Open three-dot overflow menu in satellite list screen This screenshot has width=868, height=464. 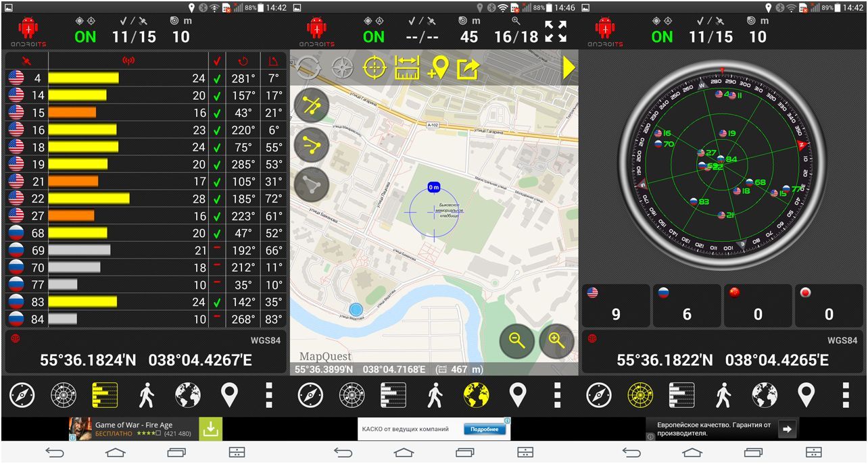269,395
